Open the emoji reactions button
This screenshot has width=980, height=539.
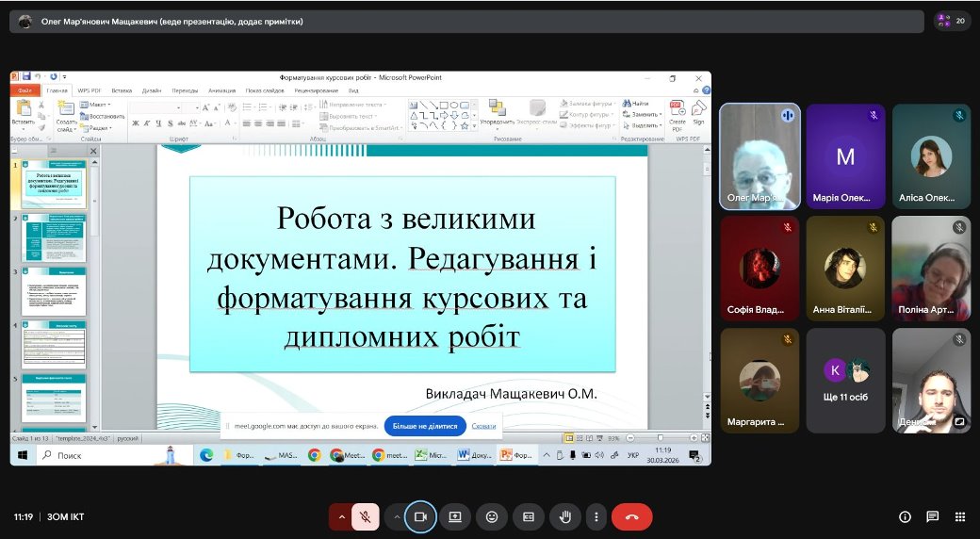tap(492, 516)
